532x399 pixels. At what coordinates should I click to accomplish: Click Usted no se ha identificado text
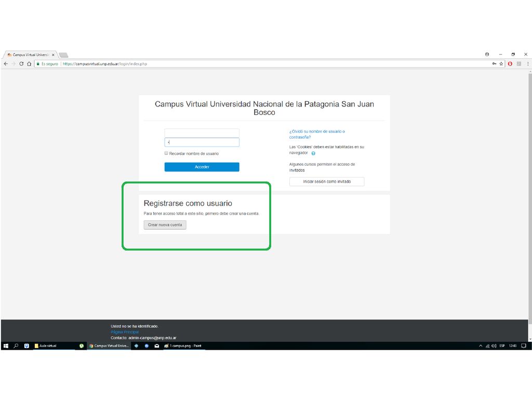pyautogui.click(x=135, y=326)
